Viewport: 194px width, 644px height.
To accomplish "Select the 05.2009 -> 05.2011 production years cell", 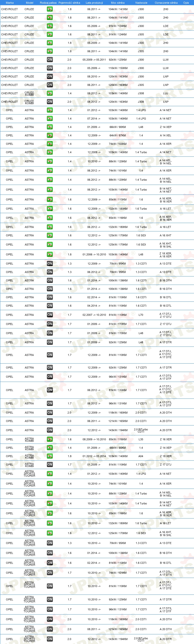I will 94,60.
